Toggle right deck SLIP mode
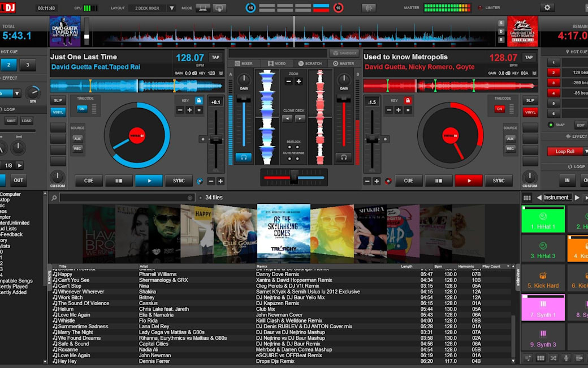Screen dimensions: 588x368 tap(530, 100)
